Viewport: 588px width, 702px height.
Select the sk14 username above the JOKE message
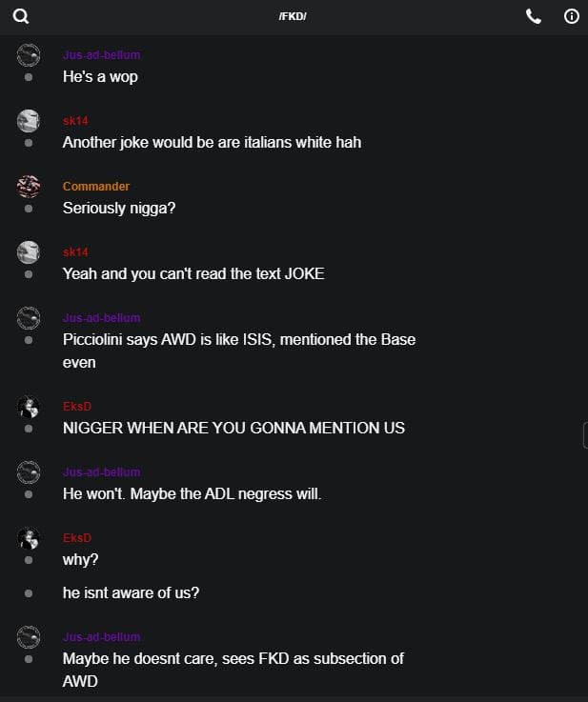(75, 251)
